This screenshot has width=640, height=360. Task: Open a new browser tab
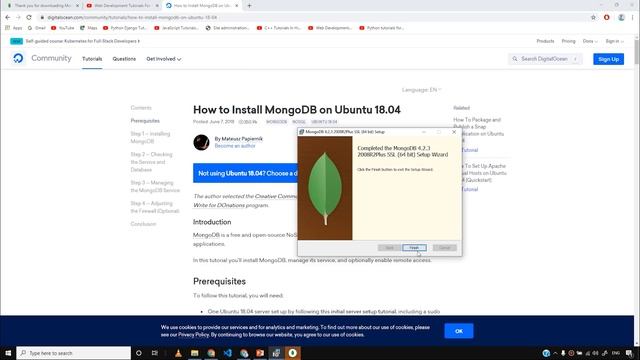pos(249,6)
